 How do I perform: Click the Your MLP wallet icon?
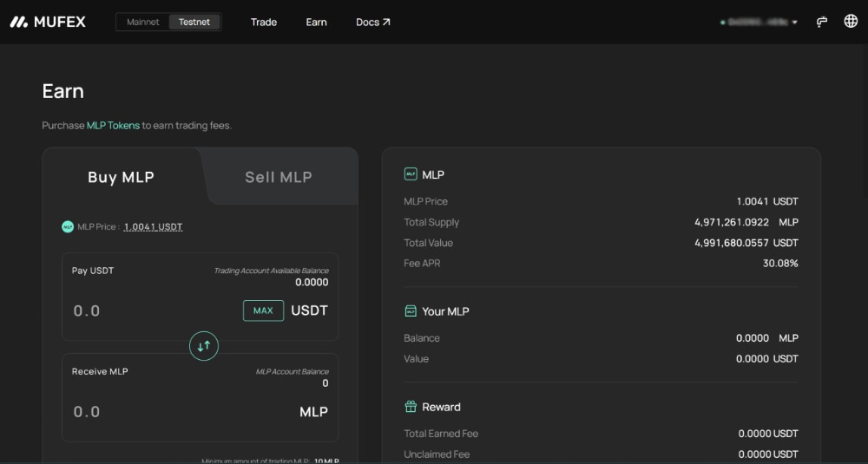click(411, 311)
